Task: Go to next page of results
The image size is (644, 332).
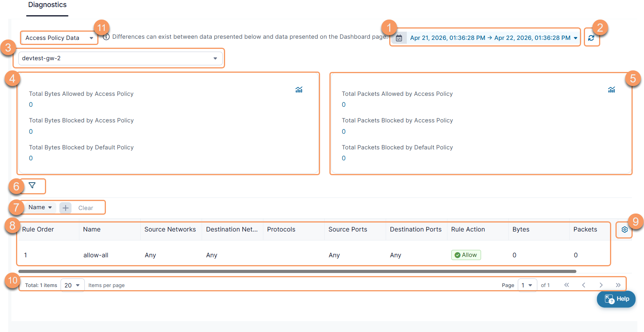Action: [601, 285]
